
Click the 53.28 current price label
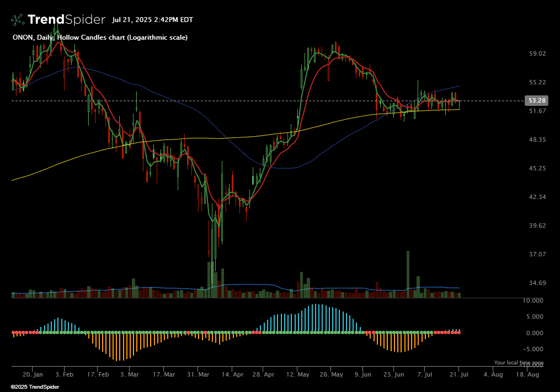pos(537,101)
